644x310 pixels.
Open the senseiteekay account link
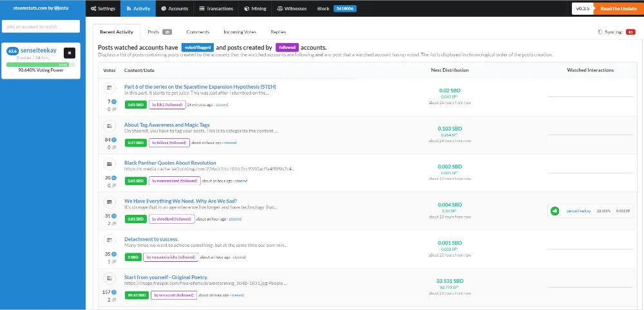click(38, 50)
